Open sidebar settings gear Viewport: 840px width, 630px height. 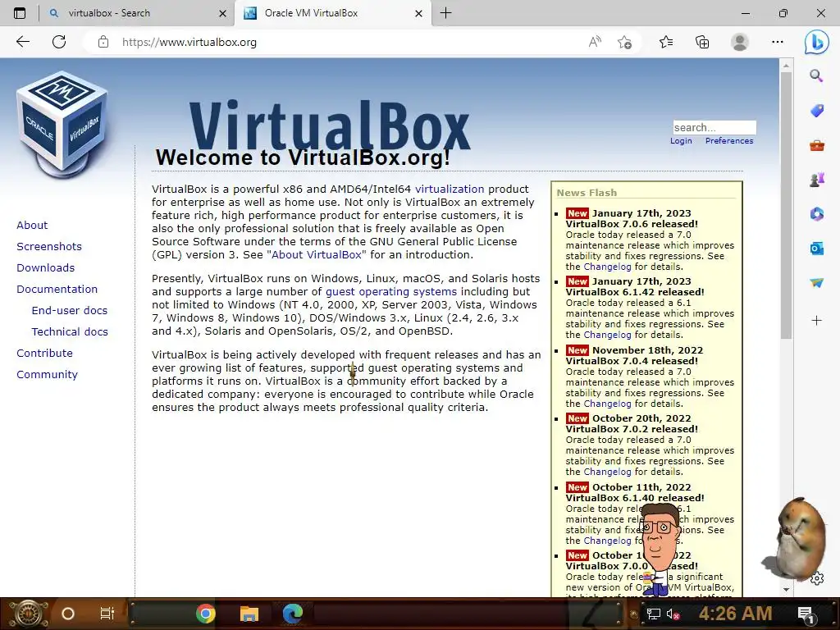pos(817,578)
